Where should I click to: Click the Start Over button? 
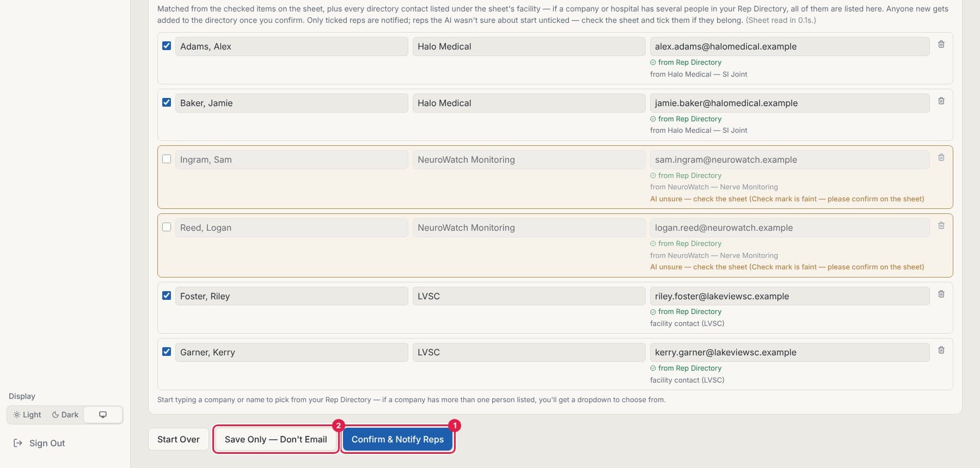(x=179, y=439)
